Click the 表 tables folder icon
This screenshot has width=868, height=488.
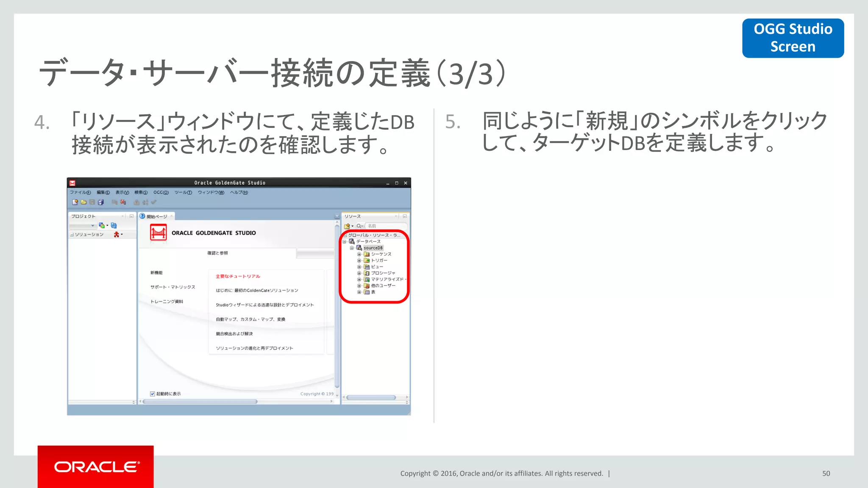click(367, 292)
